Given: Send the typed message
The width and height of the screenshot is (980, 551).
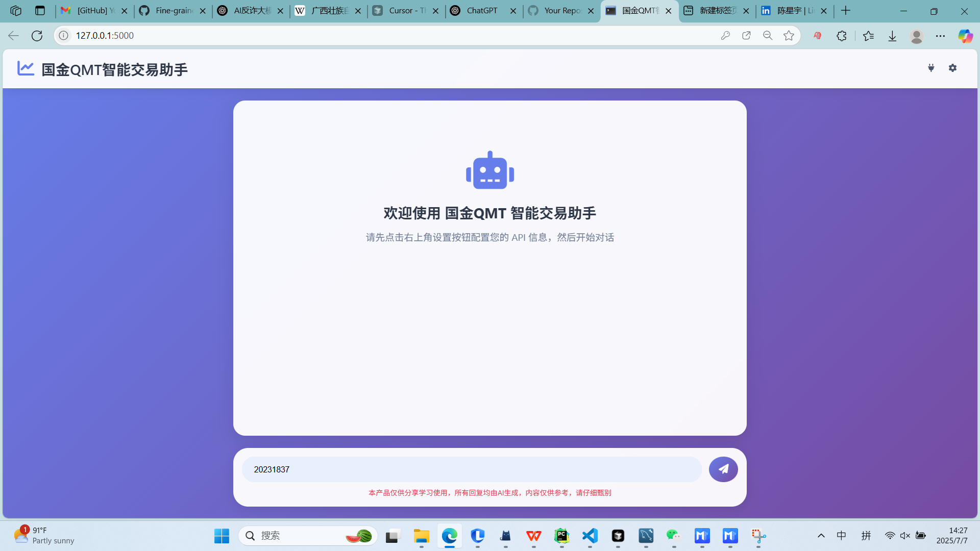Looking at the screenshot, I should tap(723, 469).
